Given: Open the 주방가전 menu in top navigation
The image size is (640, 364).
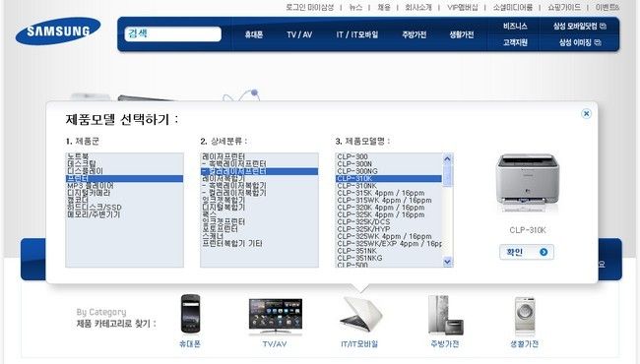Looking at the screenshot, I should (x=414, y=35).
